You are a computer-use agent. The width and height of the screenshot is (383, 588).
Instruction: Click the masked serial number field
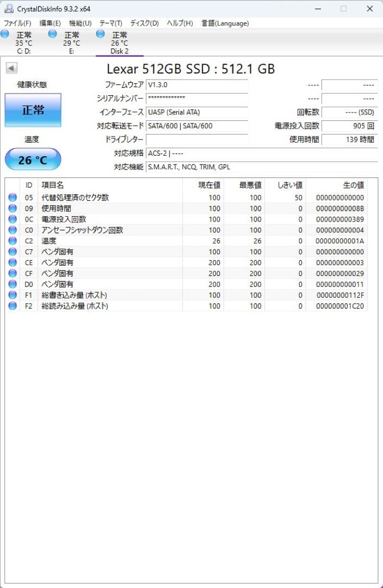[x=197, y=98]
